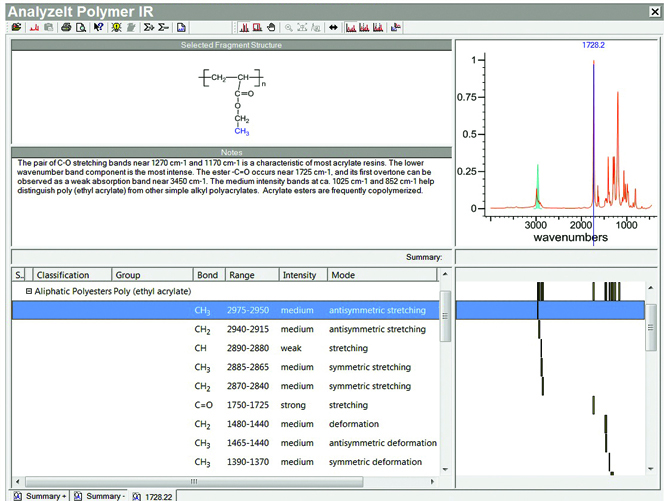Viewport: 664px width, 501px height.
Task: Click the lightbulb icon in toolbar
Action: tap(116, 27)
